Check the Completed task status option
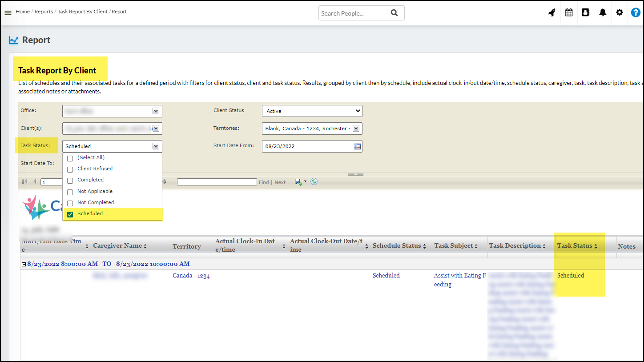The image size is (644, 362). pos(70,180)
